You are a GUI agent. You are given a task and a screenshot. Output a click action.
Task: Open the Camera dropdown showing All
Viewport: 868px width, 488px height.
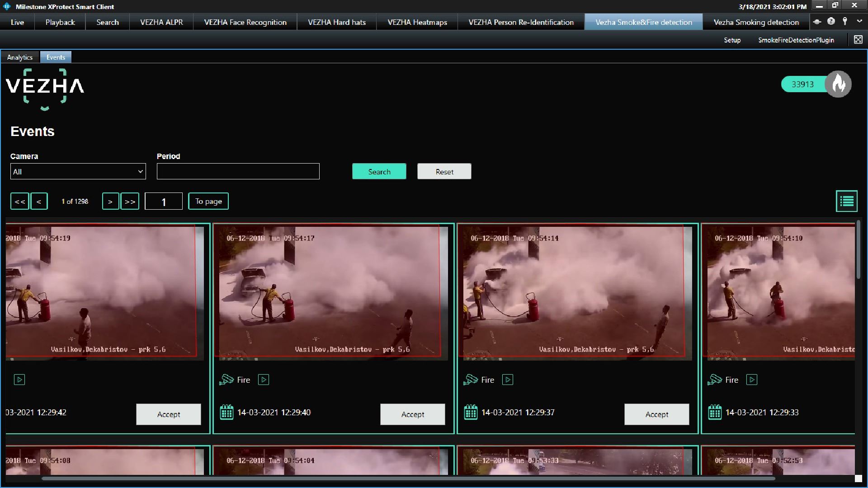pyautogui.click(x=78, y=171)
